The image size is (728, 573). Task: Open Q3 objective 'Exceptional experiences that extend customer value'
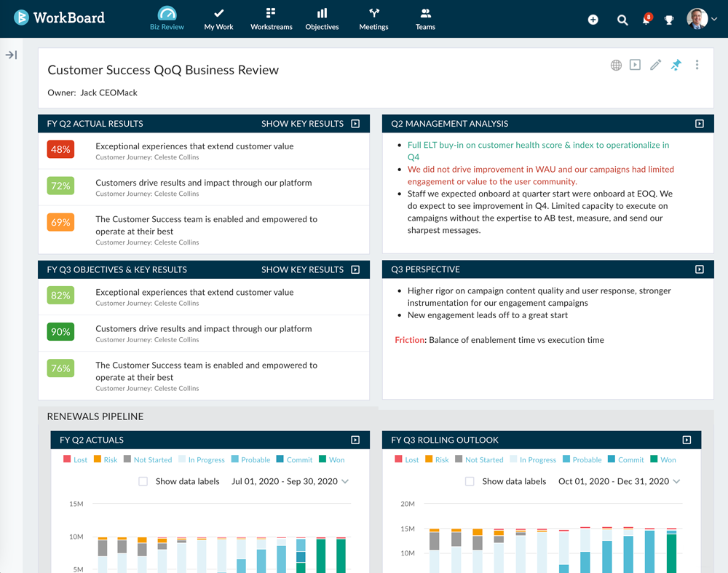point(194,292)
